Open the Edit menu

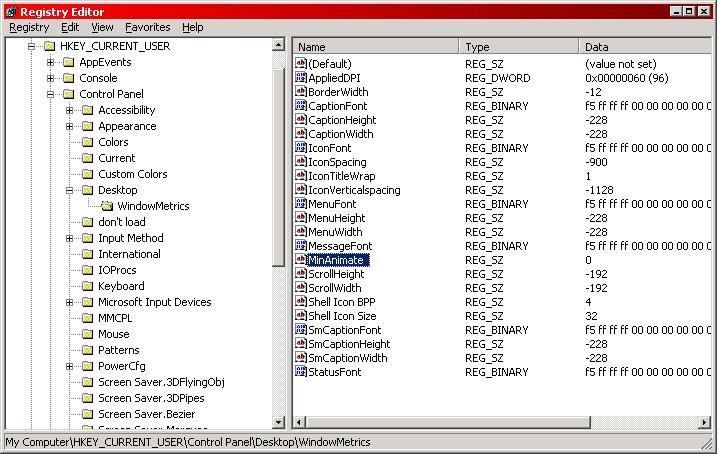point(70,27)
